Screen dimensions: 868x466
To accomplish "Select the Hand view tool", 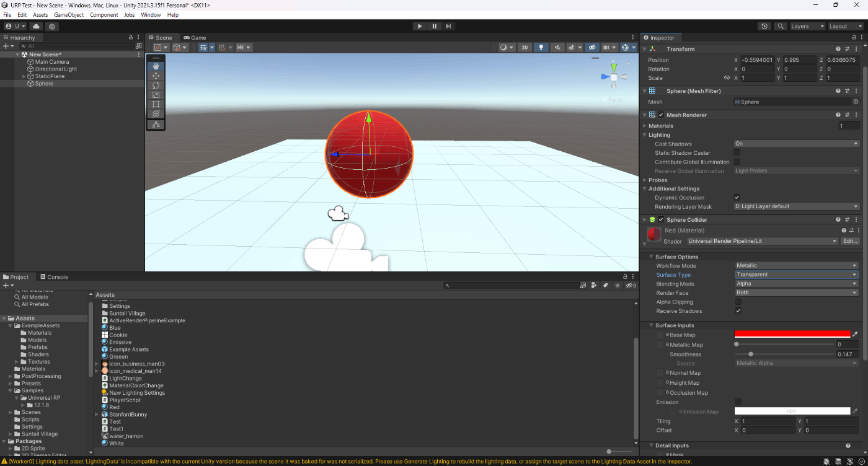I will pyautogui.click(x=156, y=66).
